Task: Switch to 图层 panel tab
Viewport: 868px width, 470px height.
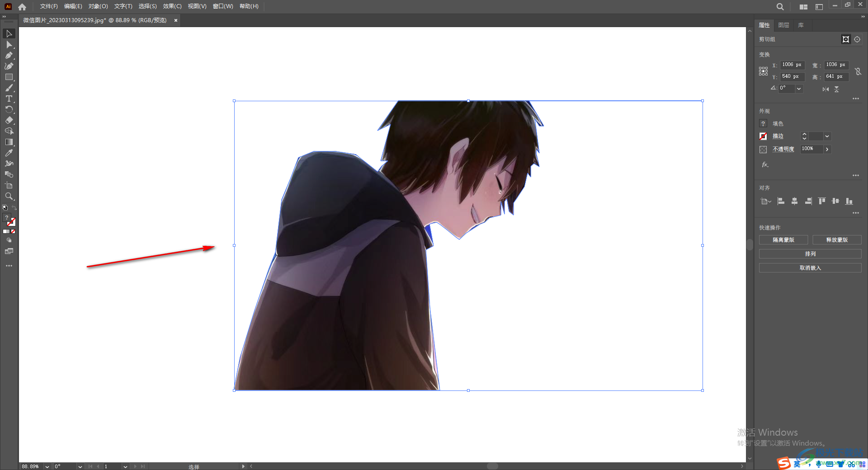Action: pos(783,25)
